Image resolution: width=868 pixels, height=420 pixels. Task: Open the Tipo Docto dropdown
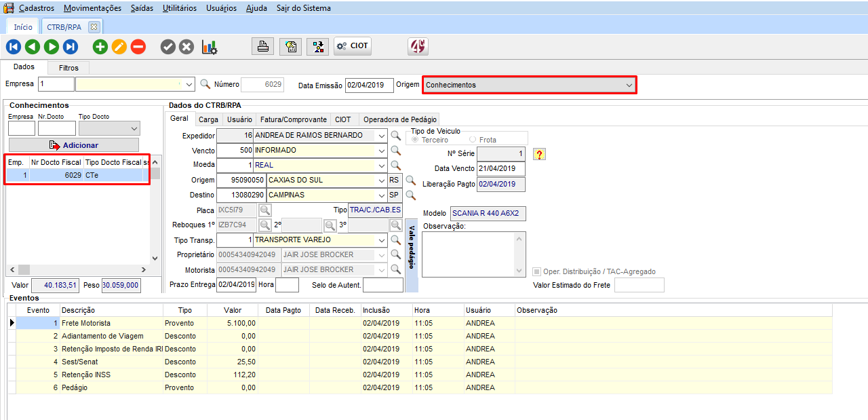134,129
